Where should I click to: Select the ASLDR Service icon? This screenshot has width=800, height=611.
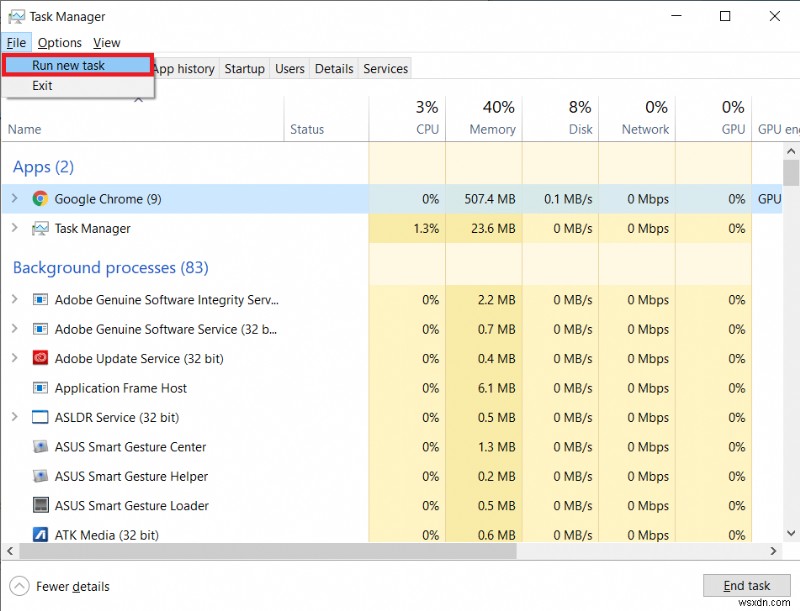coord(40,417)
